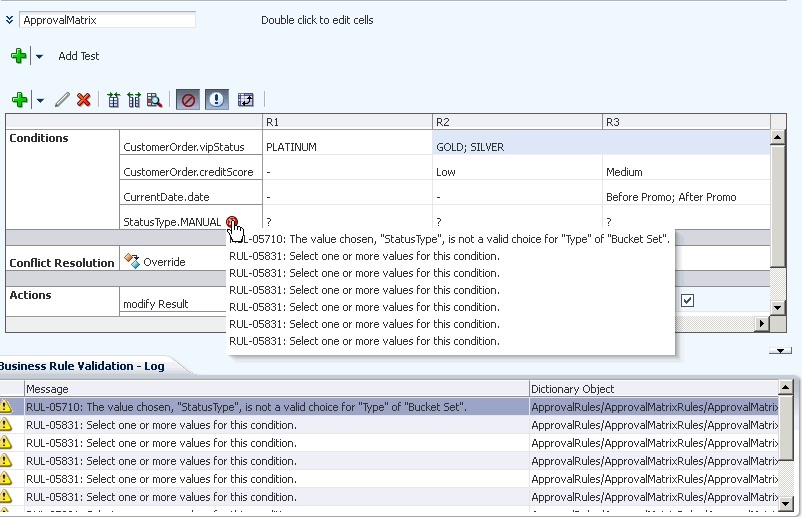The width and height of the screenshot is (802, 517).
Task: Click the compact table (gap analysis) icon
Action: [x=114, y=100]
